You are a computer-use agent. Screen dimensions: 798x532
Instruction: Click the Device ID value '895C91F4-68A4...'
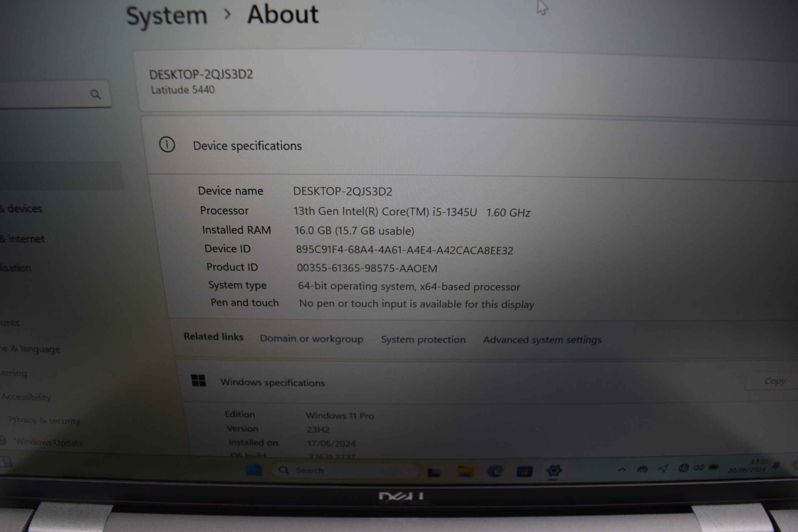click(404, 250)
